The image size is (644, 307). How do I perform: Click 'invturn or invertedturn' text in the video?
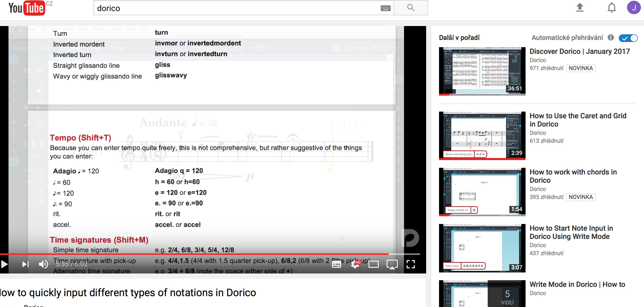191,54
